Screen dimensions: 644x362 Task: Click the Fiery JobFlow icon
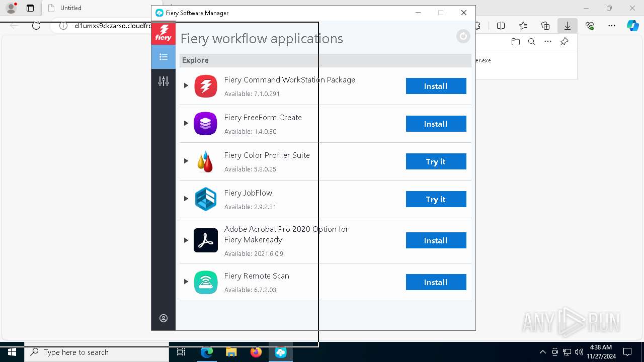point(206,199)
